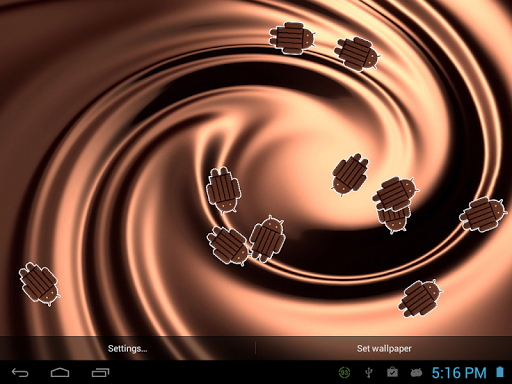This screenshot has height=384, width=512.
Task: Tap the Set wallpaper button
Action: coord(384,349)
